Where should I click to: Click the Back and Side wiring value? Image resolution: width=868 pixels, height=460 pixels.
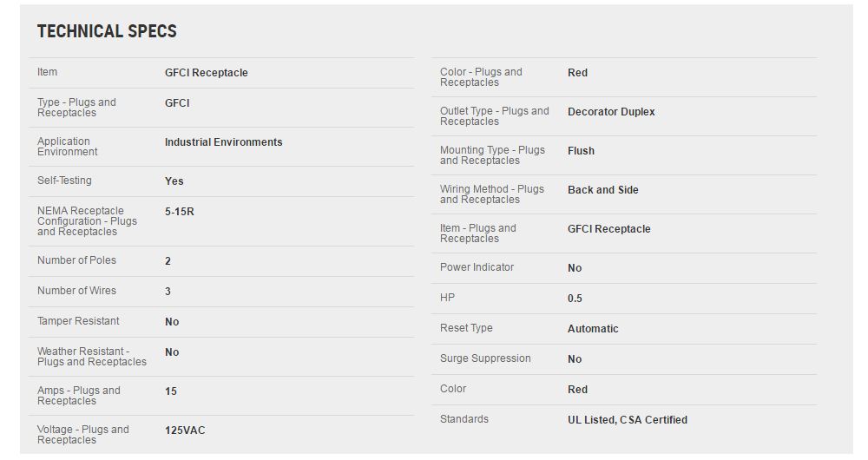tap(602, 190)
